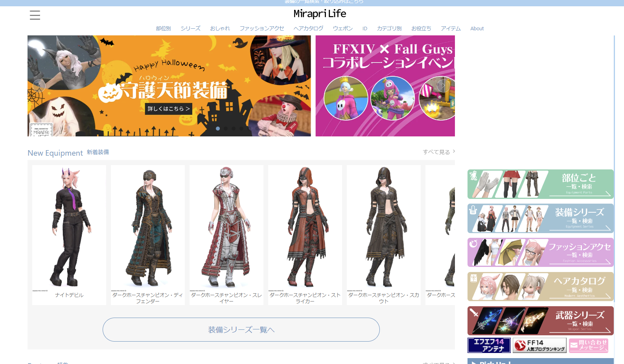Click the FF14 人気ブログランキング badge
Screen dimensions: 624x364
point(539,346)
